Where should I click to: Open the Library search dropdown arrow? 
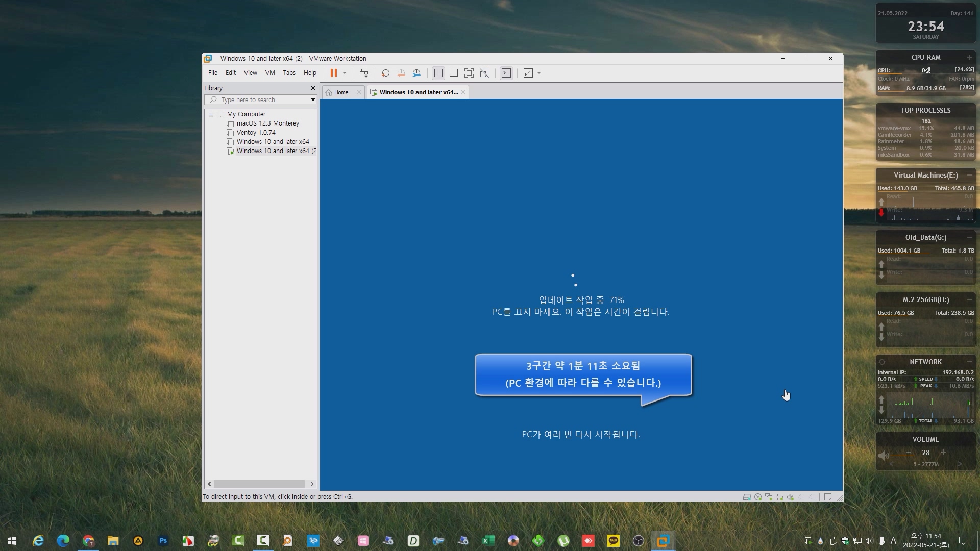coord(313,100)
